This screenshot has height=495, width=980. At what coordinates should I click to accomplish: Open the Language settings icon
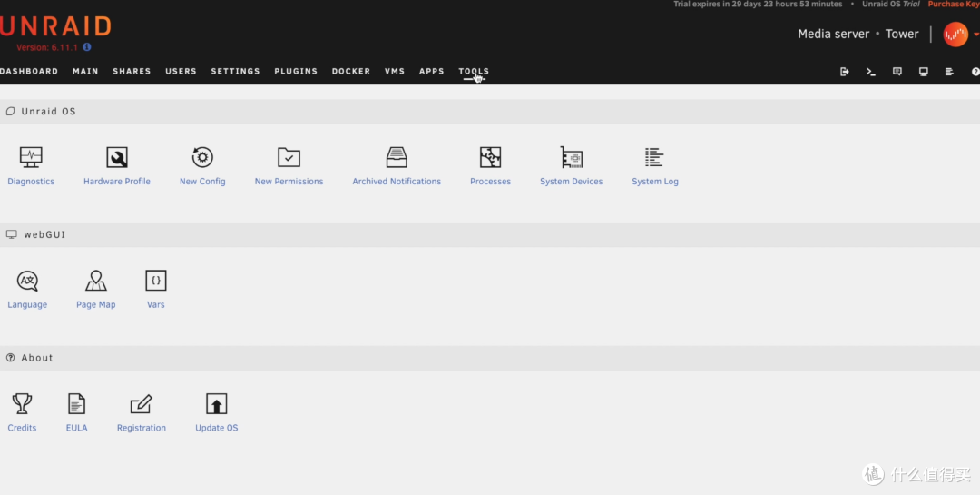pos(27,282)
